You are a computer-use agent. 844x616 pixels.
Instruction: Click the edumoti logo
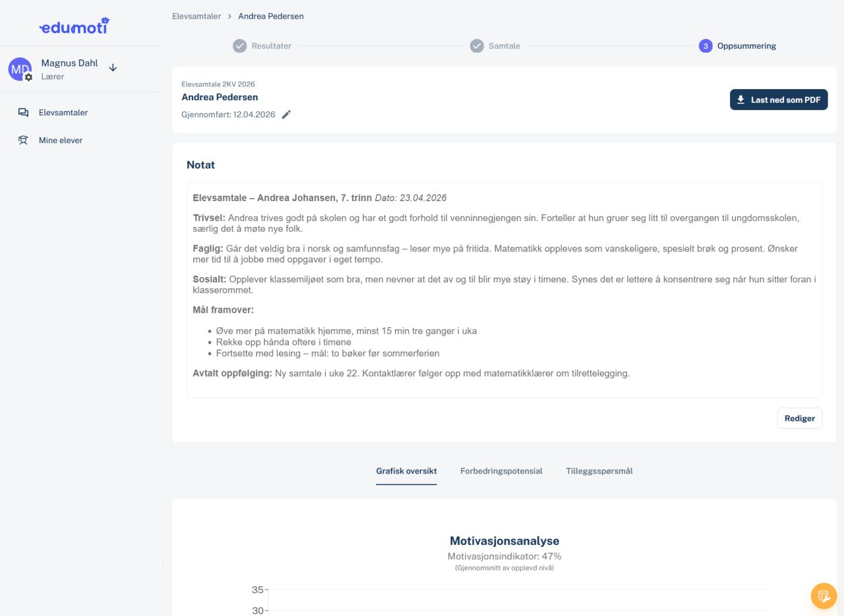click(x=74, y=26)
